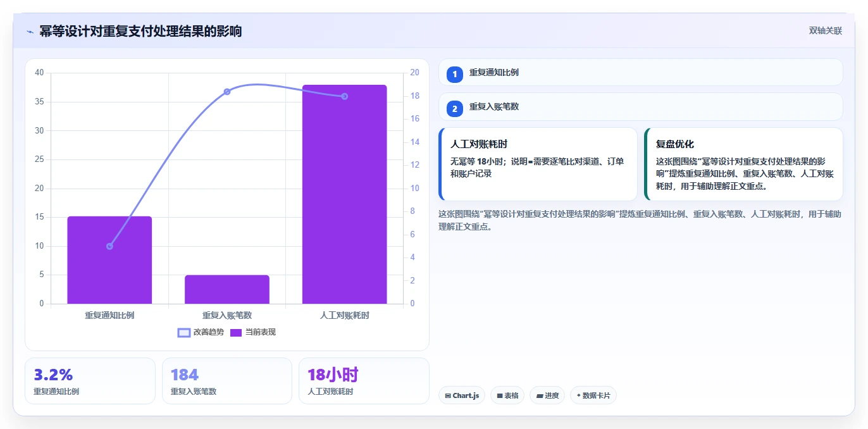Click the 重复入账笔数 purple bar
The image size is (868, 429).
click(227, 289)
